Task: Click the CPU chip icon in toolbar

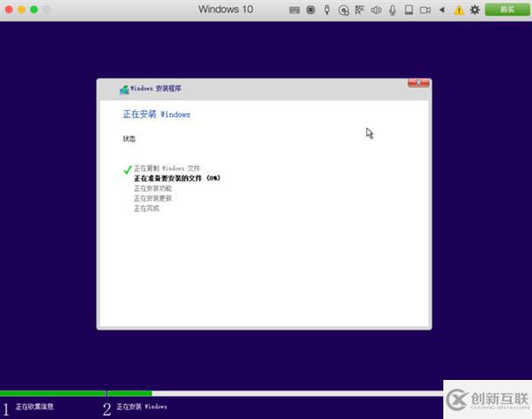Action: click(x=310, y=10)
